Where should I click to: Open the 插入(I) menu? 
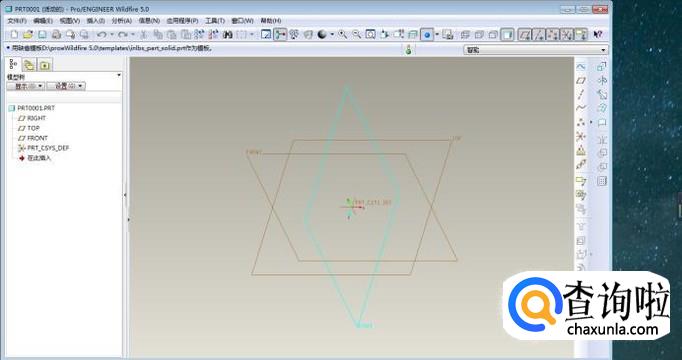96,20
